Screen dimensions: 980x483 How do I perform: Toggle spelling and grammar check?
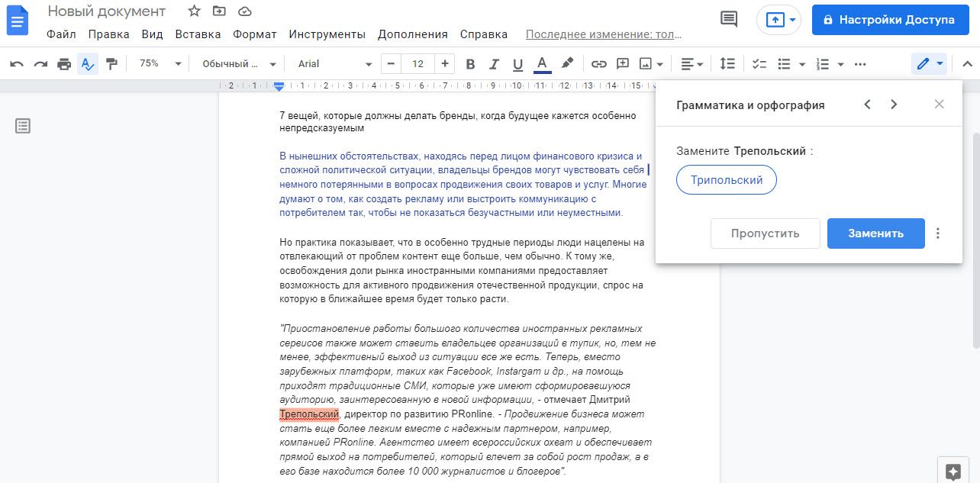(x=88, y=64)
